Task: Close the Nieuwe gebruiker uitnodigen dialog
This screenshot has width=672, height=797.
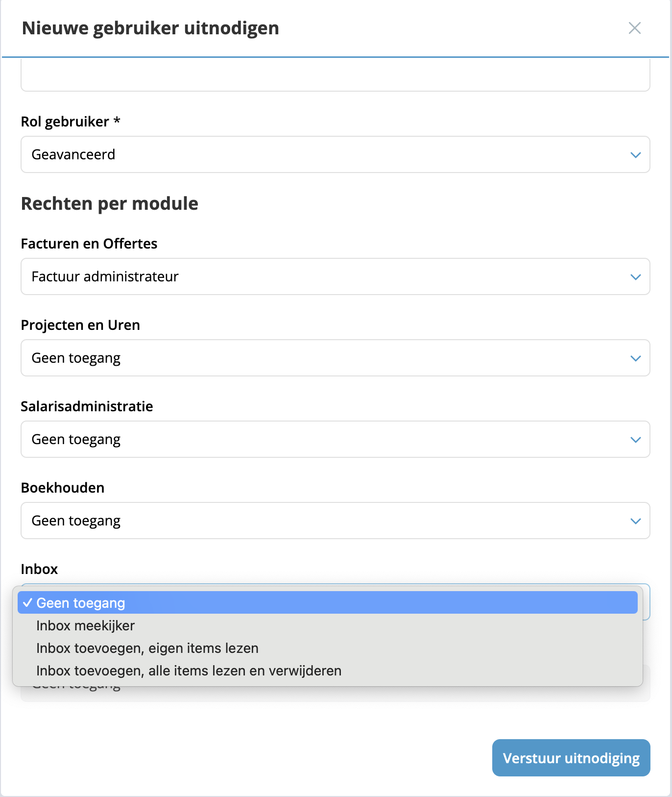Action: [x=634, y=28]
